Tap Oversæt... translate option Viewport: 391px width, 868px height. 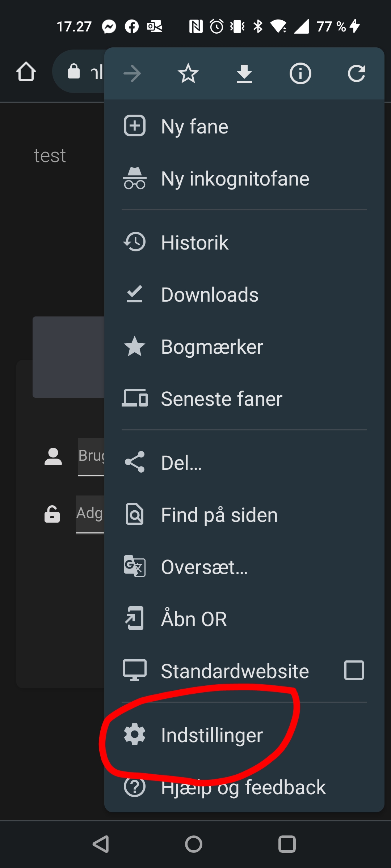pos(205,567)
